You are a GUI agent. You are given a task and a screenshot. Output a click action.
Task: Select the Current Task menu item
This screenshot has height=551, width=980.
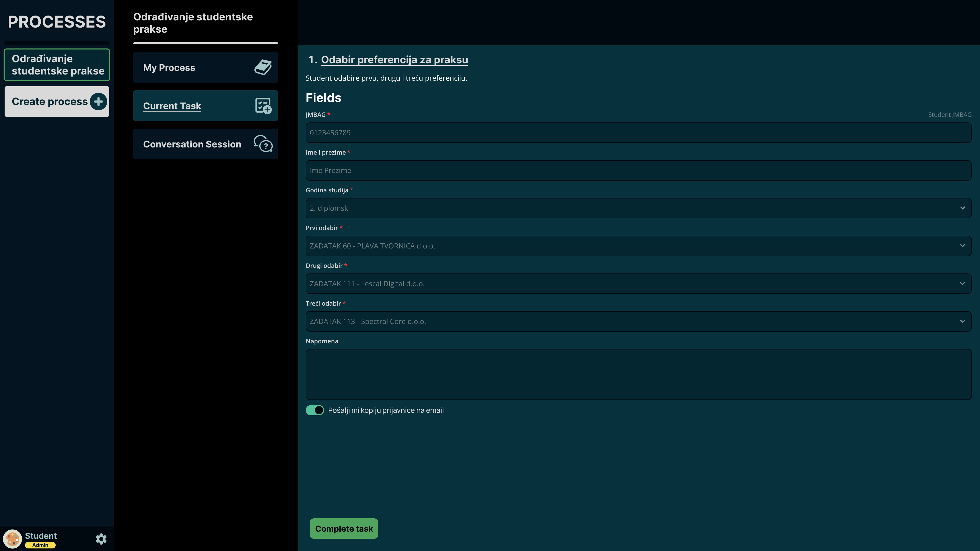172,106
